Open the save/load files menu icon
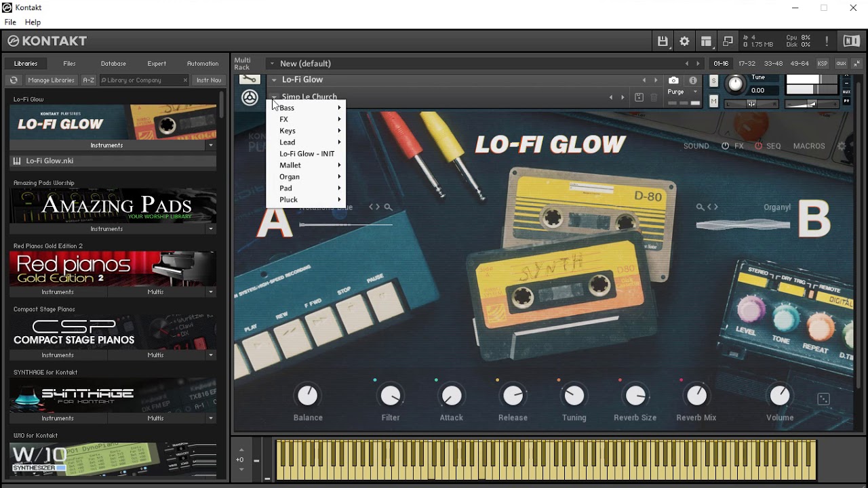 tap(663, 41)
